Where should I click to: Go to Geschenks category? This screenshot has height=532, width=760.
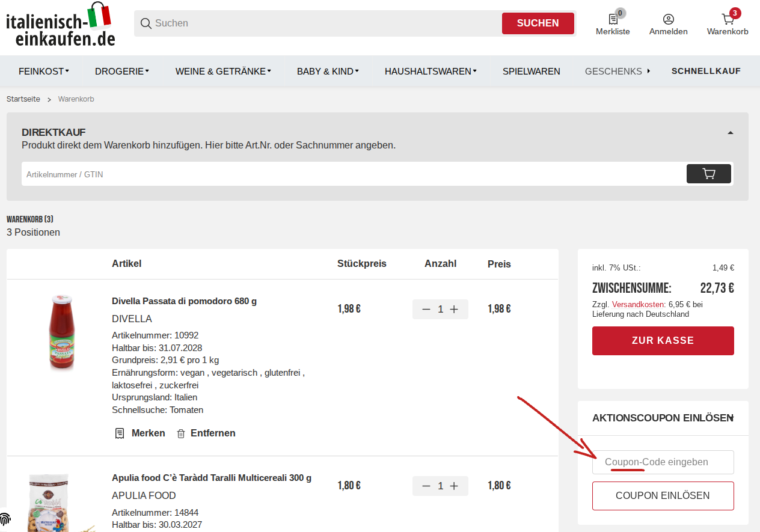tap(613, 71)
